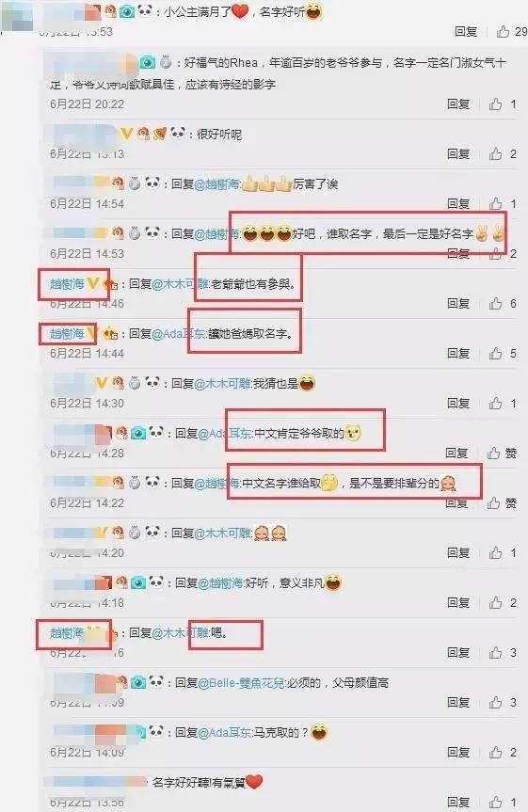Click thumbs-up on '很好听呢' comment
The image size is (528, 812).
click(x=495, y=153)
